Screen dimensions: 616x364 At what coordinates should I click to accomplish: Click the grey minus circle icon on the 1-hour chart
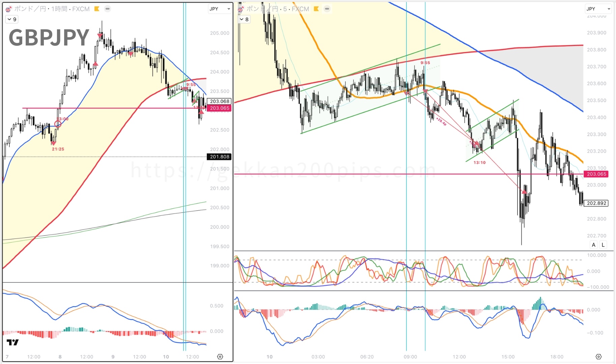pyautogui.click(x=107, y=9)
